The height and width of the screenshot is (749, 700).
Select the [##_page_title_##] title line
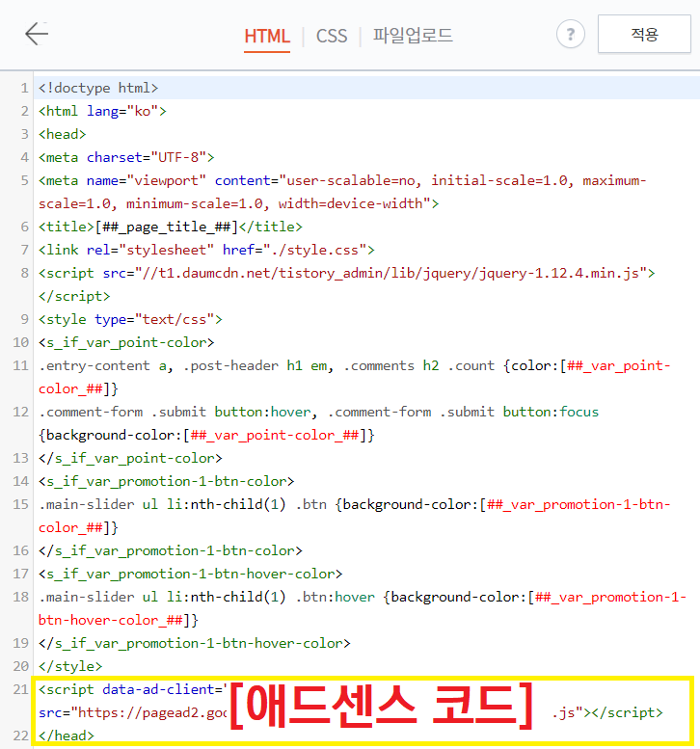[x=170, y=227]
